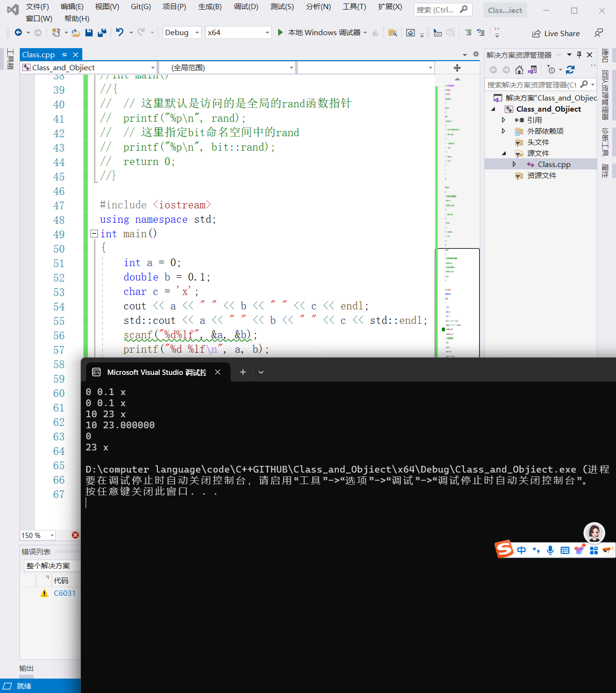Click the editor settings gear icon

(x=475, y=54)
